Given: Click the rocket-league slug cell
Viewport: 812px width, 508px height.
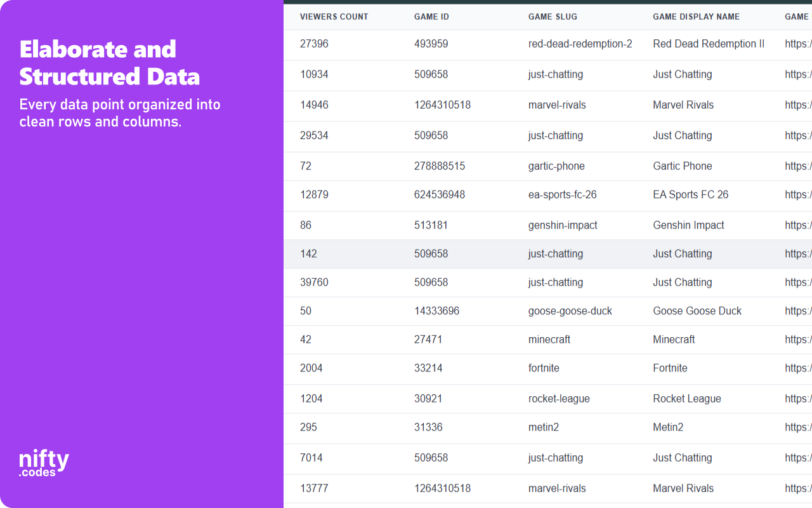Looking at the screenshot, I should [559, 398].
